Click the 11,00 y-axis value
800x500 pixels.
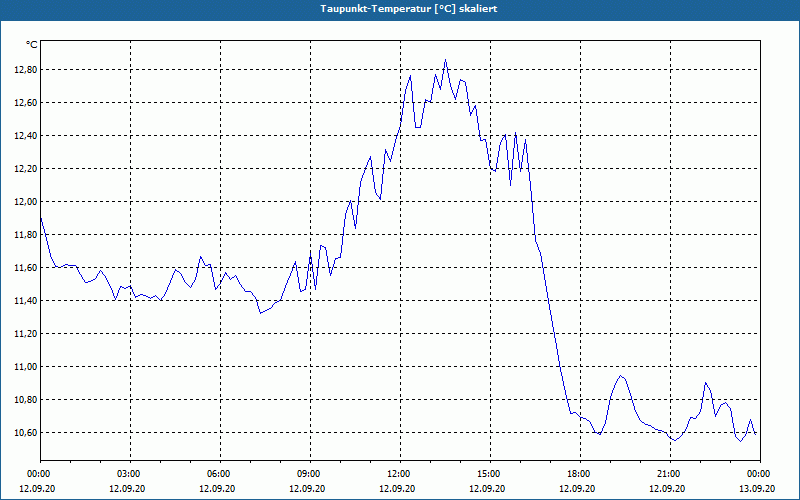coord(26,367)
